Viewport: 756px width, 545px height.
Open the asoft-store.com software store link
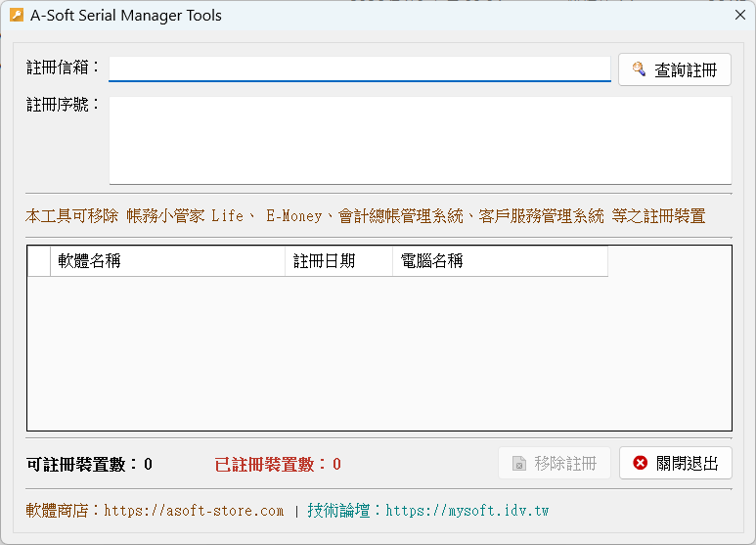tap(194, 511)
